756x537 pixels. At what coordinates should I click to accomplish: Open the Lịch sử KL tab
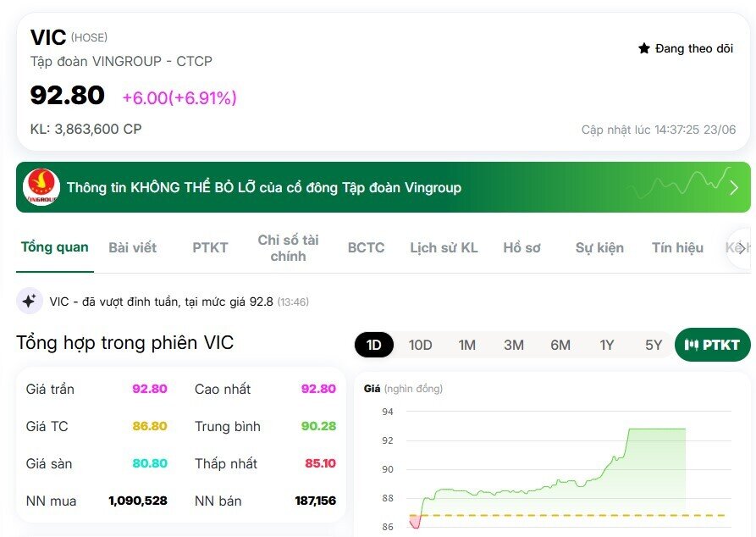coord(444,248)
